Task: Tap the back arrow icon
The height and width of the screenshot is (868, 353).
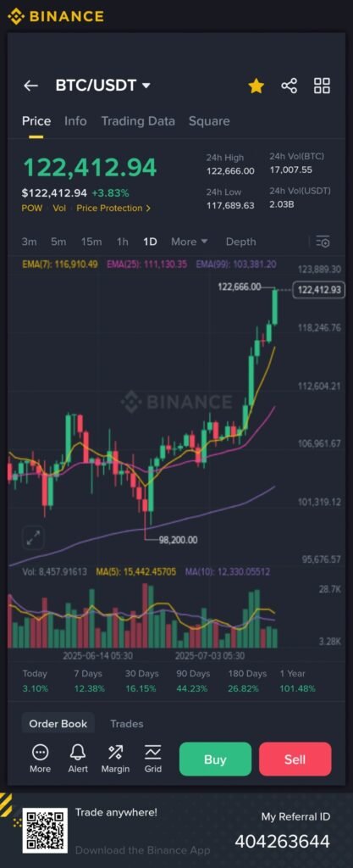Action: (x=30, y=86)
